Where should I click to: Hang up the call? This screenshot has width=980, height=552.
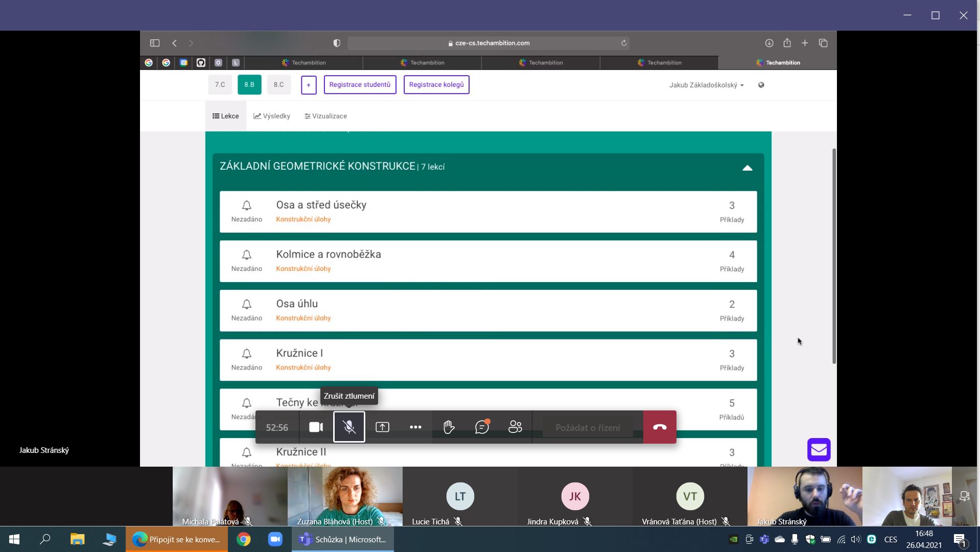pos(659,427)
